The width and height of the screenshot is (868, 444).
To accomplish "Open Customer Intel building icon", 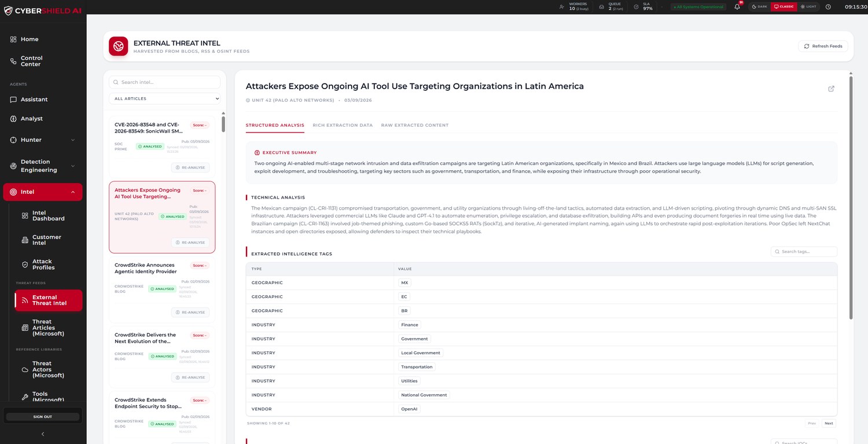I will click(25, 240).
